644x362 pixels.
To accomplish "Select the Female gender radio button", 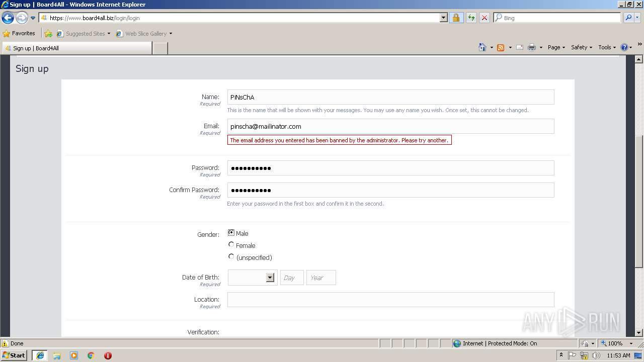I will [231, 245].
